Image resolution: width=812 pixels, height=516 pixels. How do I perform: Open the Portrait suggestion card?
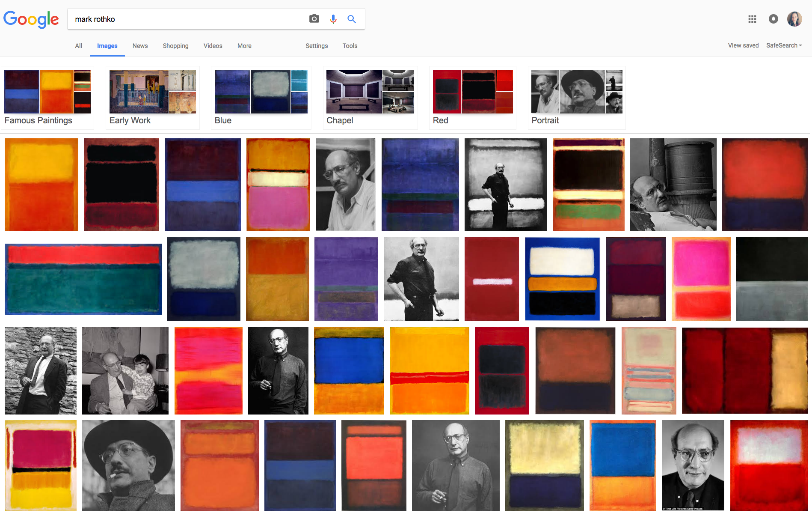click(577, 98)
